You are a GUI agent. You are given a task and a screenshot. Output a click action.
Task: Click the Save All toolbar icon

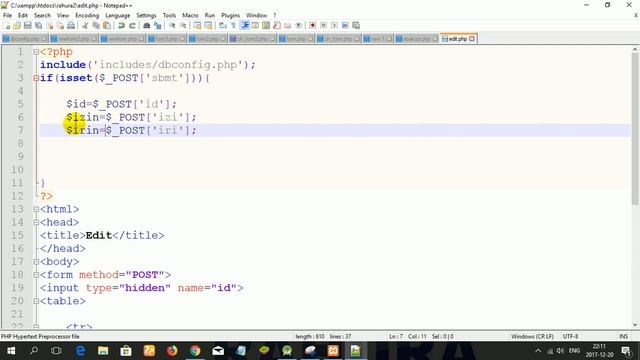tap(38, 25)
